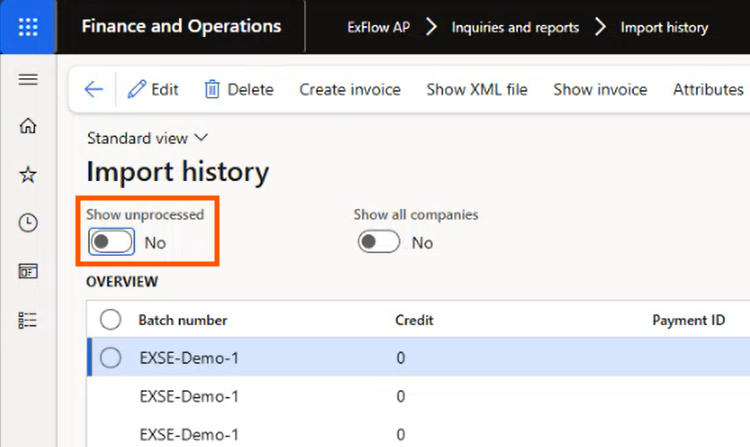Viewport: 750px width, 447px height.
Task: Click Credit value 0 in first row
Action: 401,358
